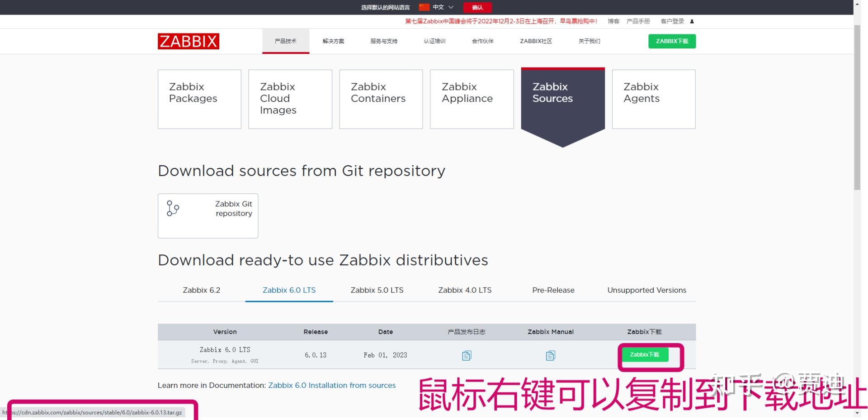
Task: Click the user login person icon
Action: click(x=692, y=21)
